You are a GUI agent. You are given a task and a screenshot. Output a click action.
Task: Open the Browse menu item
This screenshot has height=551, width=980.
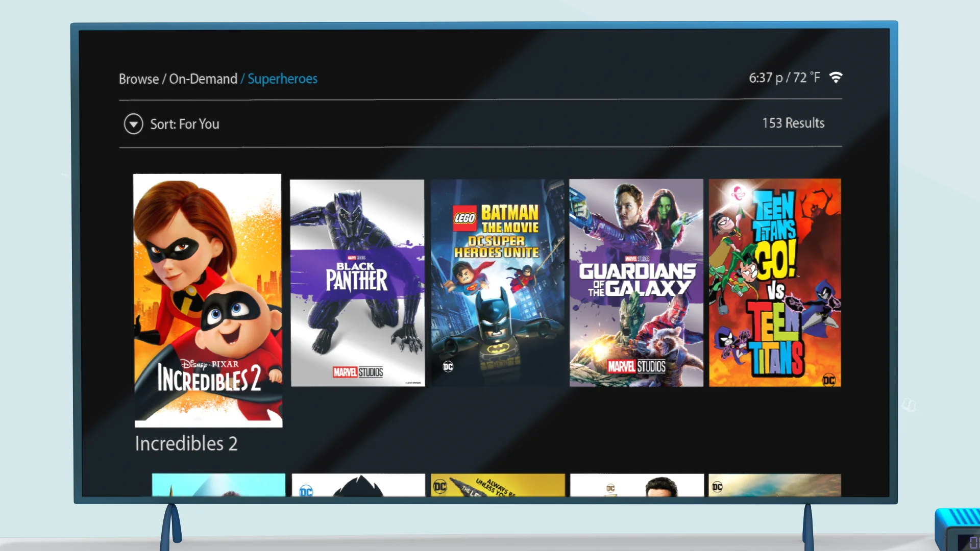click(x=138, y=79)
